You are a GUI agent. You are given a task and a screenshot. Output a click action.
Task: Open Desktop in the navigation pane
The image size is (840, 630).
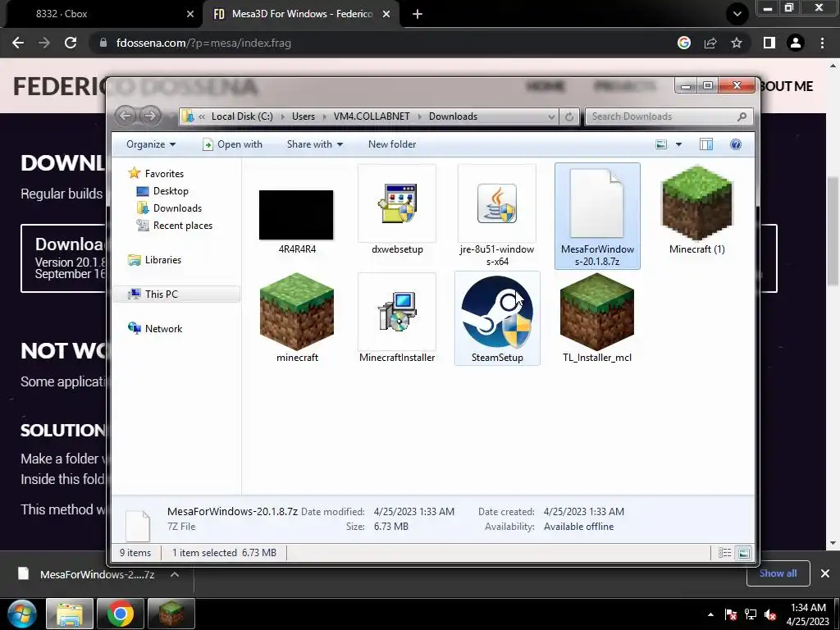click(x=171, y=190)
